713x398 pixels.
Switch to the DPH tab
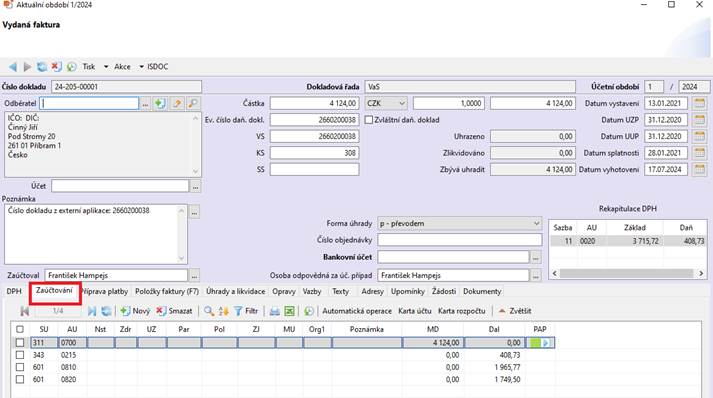pos(14,292)
